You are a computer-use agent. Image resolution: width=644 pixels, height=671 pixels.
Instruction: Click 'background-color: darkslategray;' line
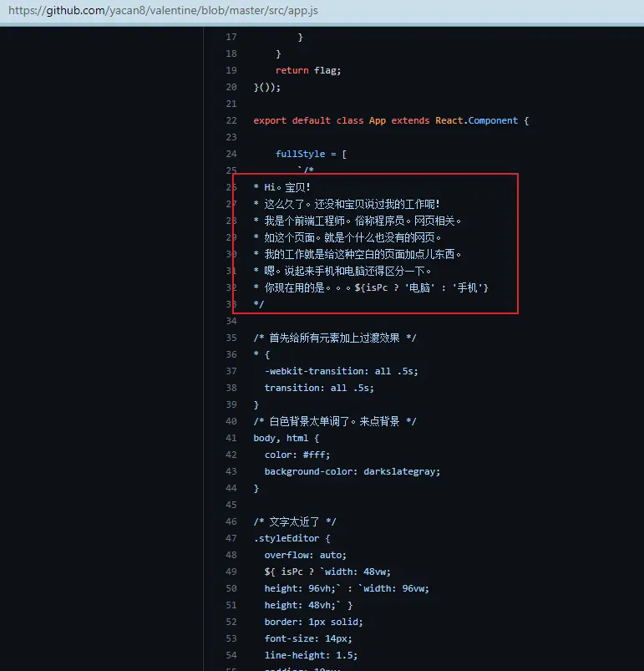pyautogui.click(x=352, y=471)
